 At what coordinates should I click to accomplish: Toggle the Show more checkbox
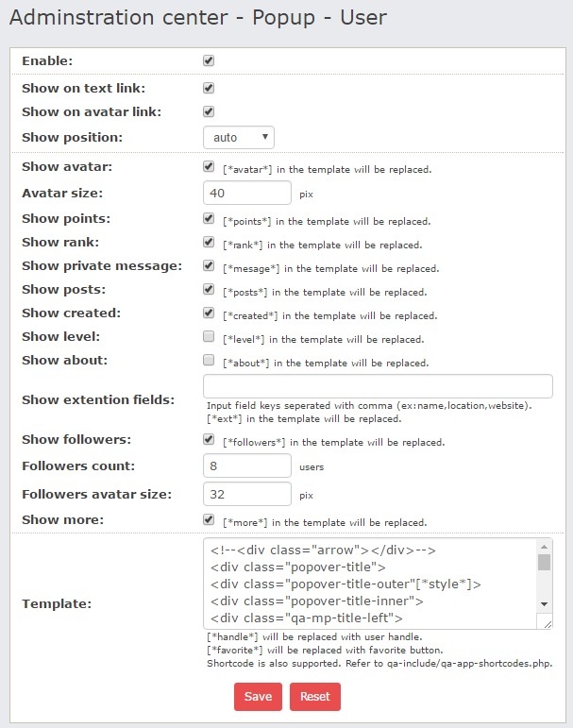pyautogui.click(x=209, y=519)
